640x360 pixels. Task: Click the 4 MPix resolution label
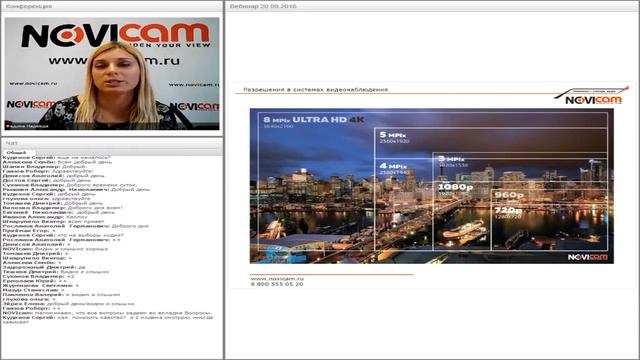pos(393,166)
